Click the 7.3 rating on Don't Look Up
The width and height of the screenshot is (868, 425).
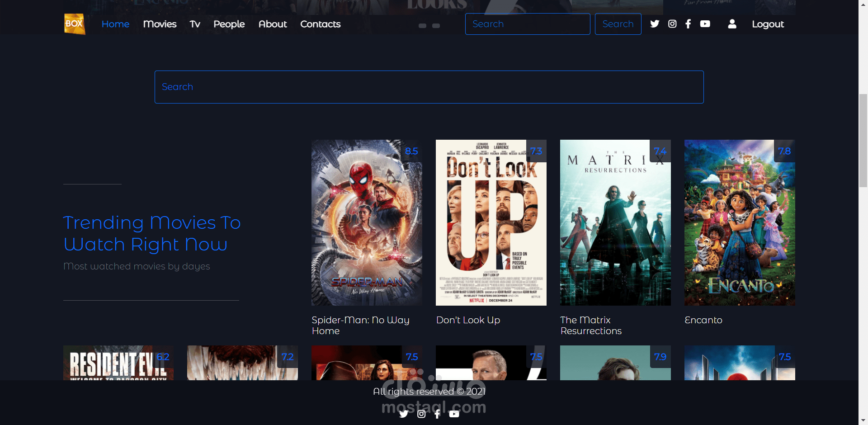coord(536,151)
